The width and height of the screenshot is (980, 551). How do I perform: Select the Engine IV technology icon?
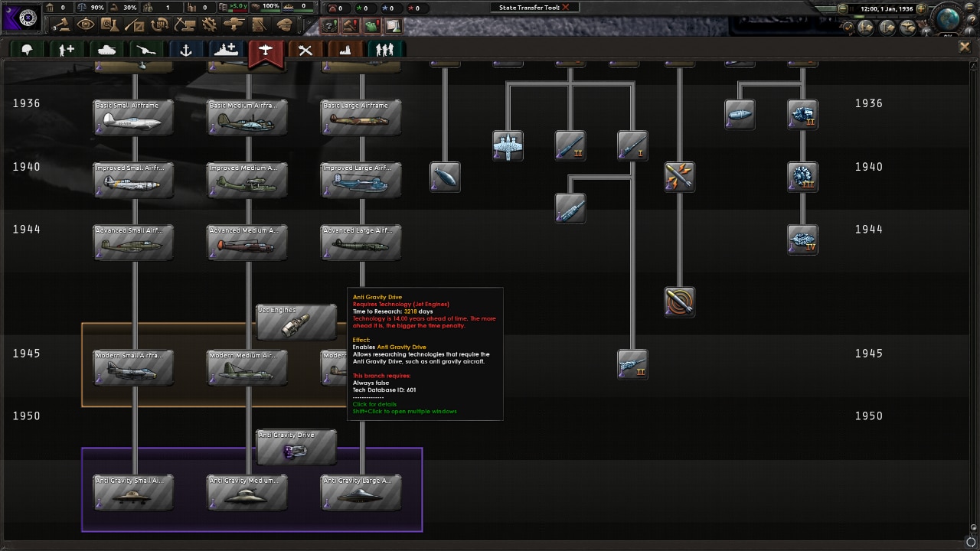[802, 240]
